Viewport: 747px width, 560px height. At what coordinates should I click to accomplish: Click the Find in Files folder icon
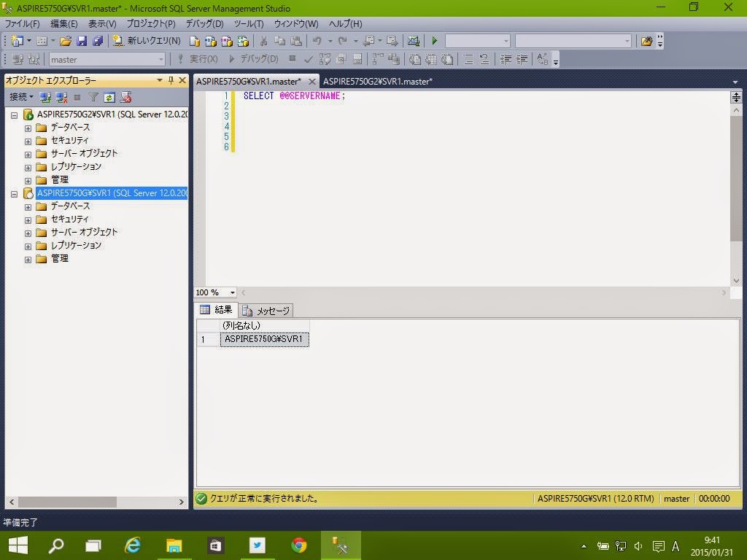click(x=646, y=41)
